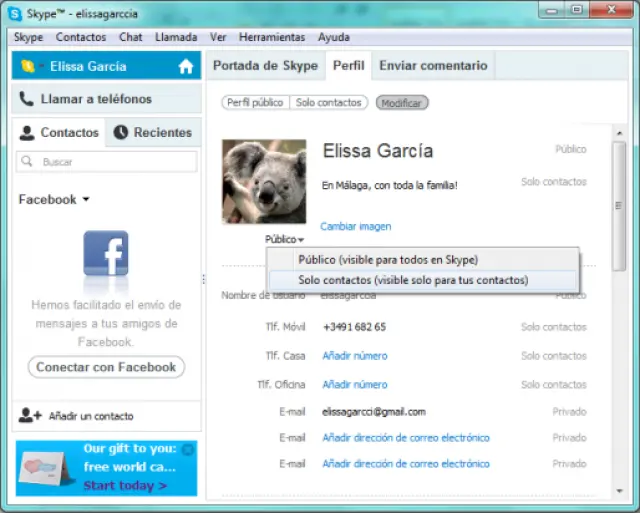Click Cambiar imagen link
The width and height of the screenshot is (640, 513).
(x=356, y=227)
